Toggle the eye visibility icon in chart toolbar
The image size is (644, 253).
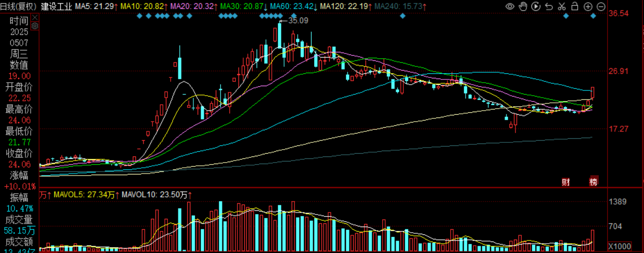click(510, 7)
